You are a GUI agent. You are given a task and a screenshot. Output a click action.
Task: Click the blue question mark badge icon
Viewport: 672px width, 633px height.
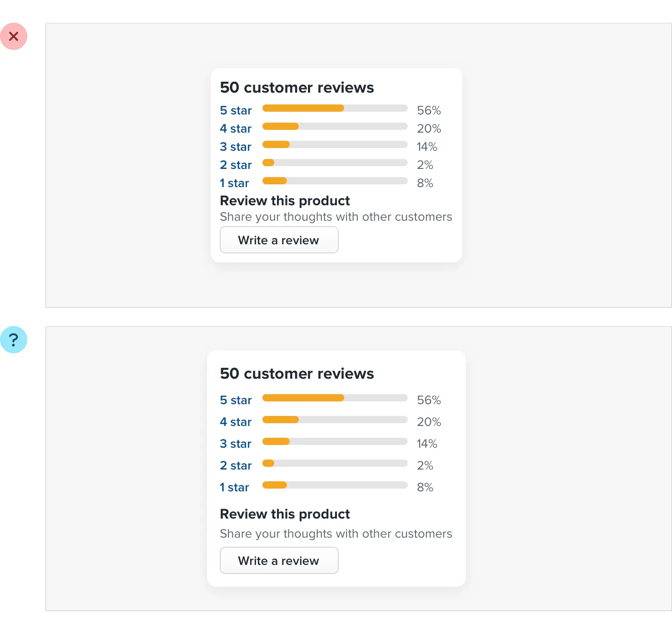14,340
